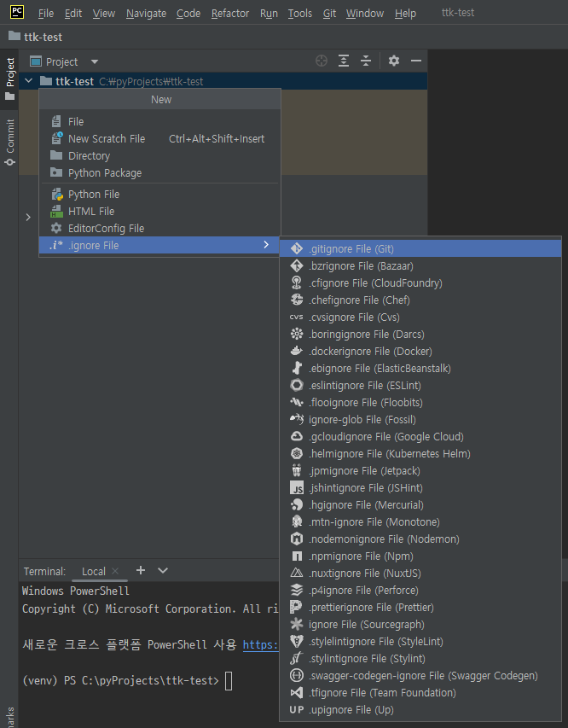Follow the https PowerShell link in terminal
Screen dimensions: 568x728
click(x=260, y=645)
